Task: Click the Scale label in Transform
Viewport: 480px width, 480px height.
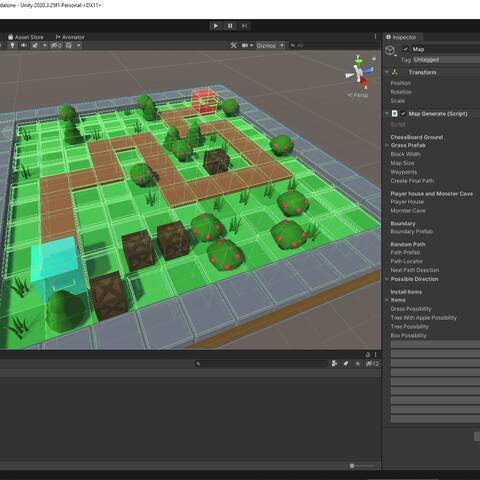Action: coord(397,101)
